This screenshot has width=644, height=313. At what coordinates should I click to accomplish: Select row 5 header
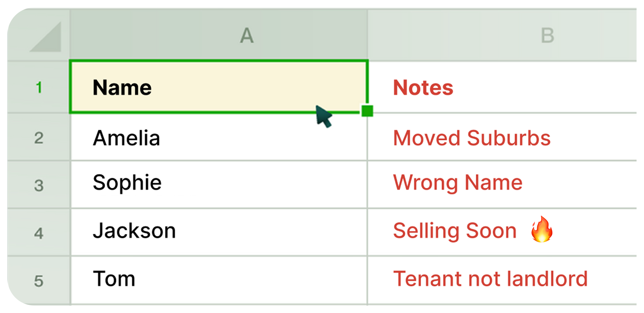point(39,281)
